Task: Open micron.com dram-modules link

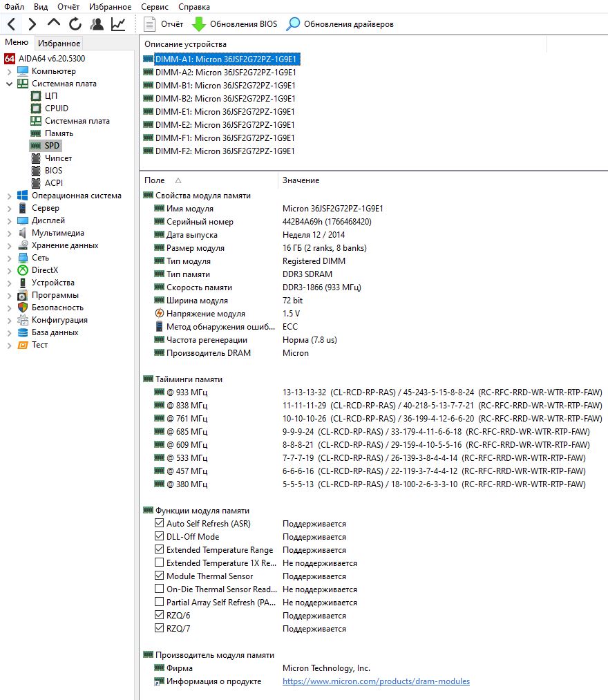Action: point(376,681)
